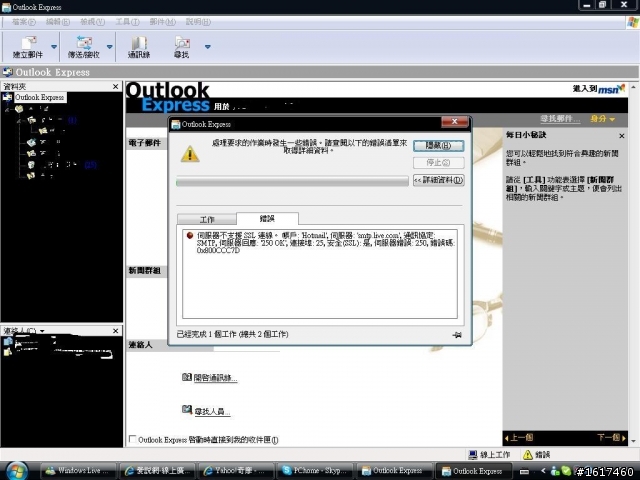Switch to the 工作 tab
Viewport: 640px width, 480px height.
coord(207,219)
